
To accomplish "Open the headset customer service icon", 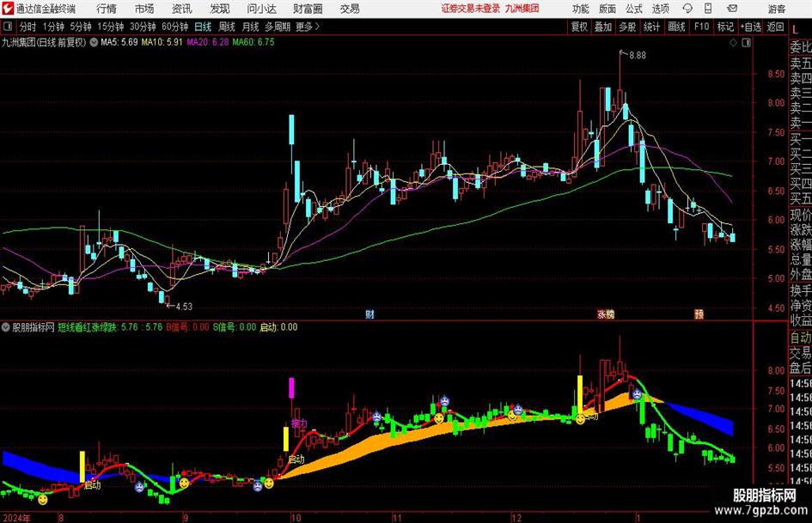I will pos(687,9).
